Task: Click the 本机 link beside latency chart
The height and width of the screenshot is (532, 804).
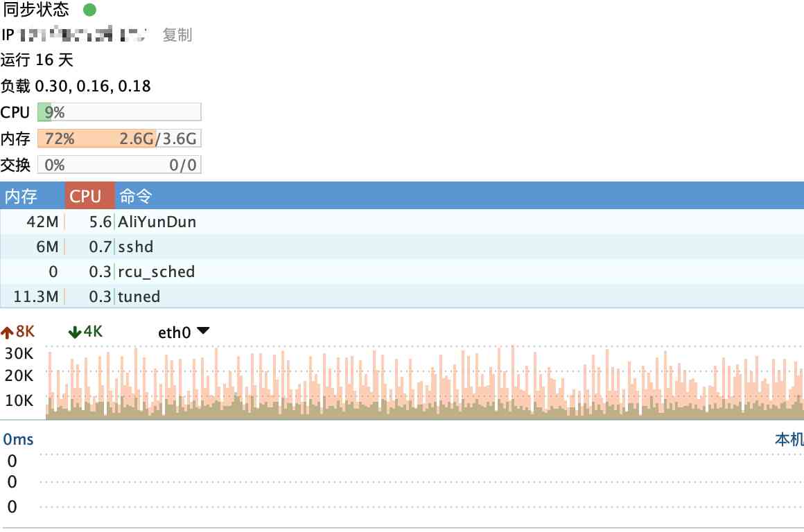Action: 789,439
